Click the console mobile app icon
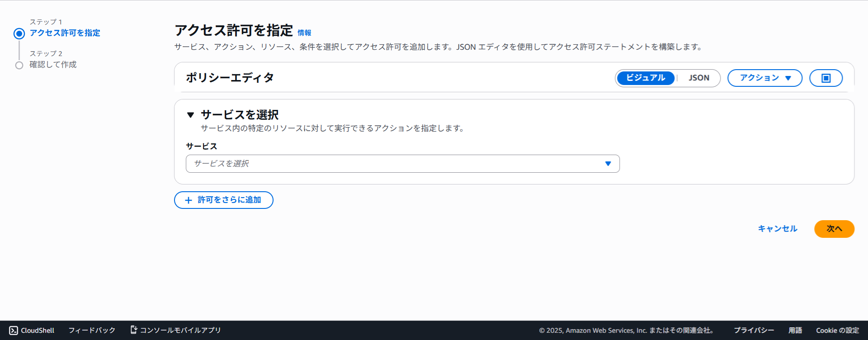Screen dimensions: 868x340 pos(133,330)
